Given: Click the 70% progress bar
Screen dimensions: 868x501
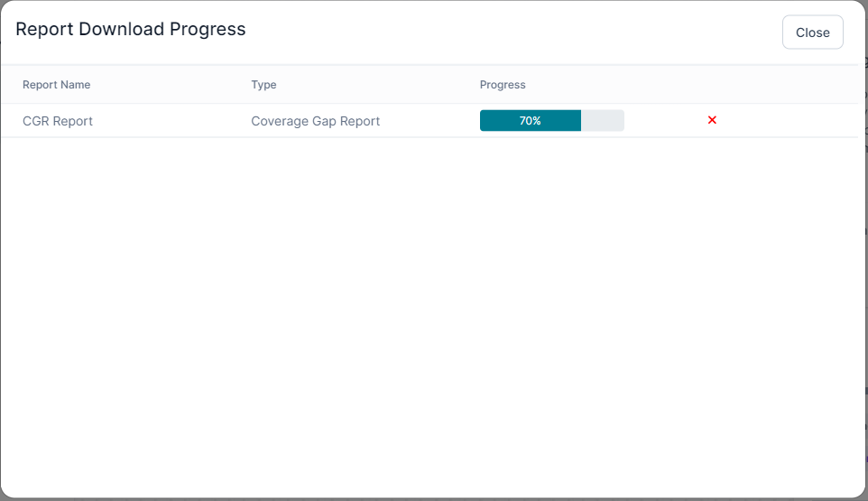Looking at the screenshot, I should pos(552,121).
